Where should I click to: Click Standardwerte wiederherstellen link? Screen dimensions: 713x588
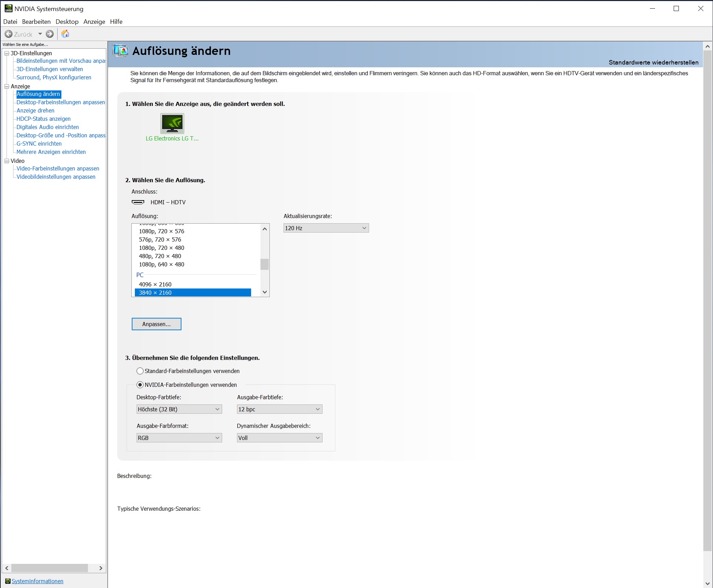653,62
